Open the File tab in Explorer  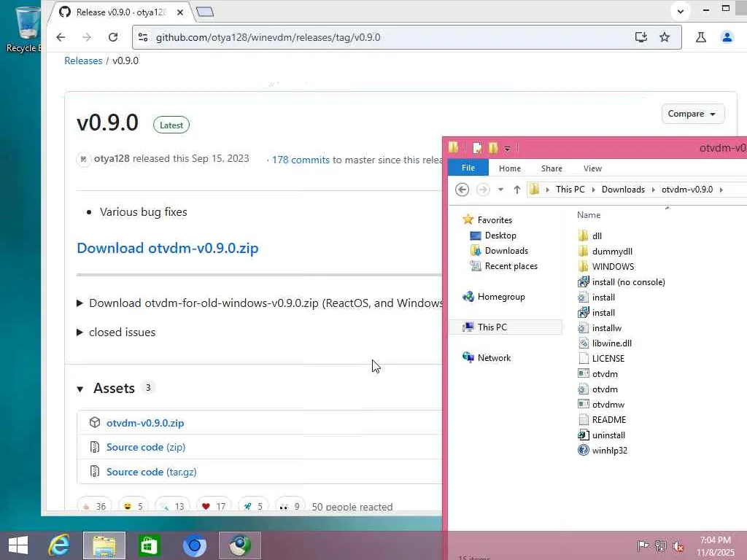point(468,168)
